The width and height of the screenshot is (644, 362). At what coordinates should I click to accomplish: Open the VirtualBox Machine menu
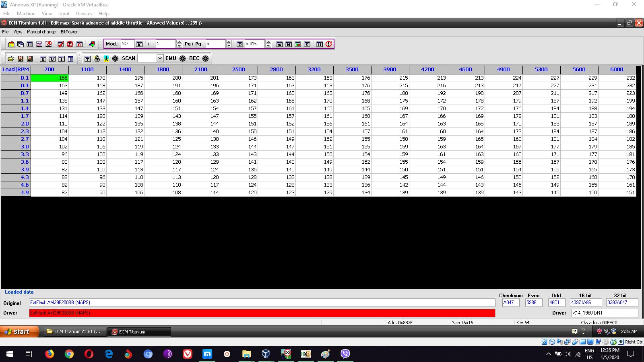tap(26, 14)
